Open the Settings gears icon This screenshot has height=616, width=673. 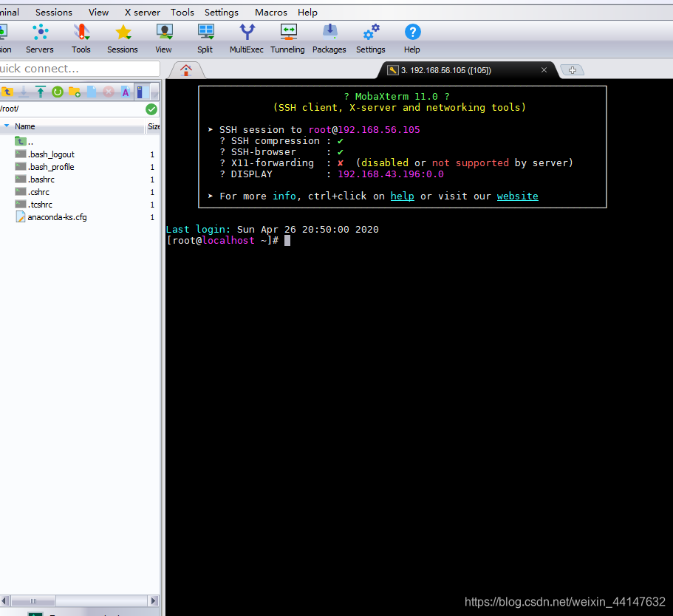[x=371, y=38]
